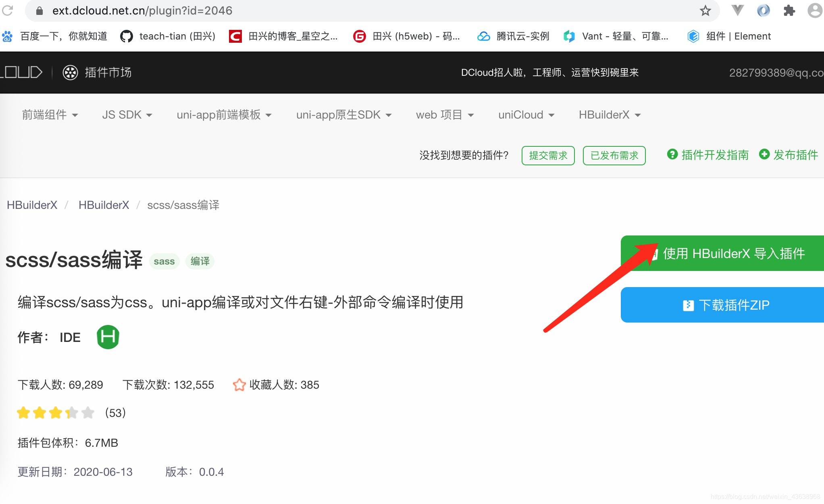Click the 已发布需求 button
This screenshot has height=504, width=824.
pos(614,155)
